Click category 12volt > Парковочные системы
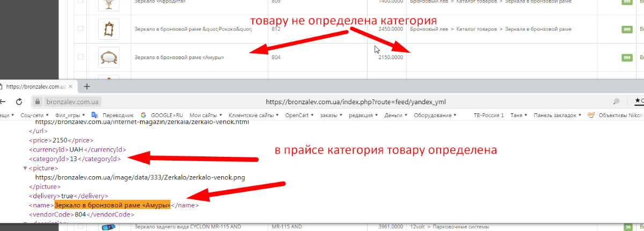 449,227
